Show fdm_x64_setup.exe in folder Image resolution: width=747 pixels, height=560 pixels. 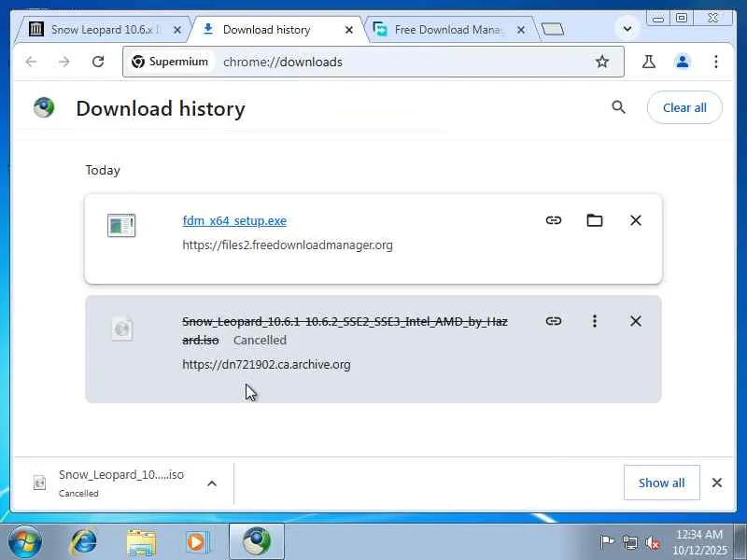pos(594,220)
